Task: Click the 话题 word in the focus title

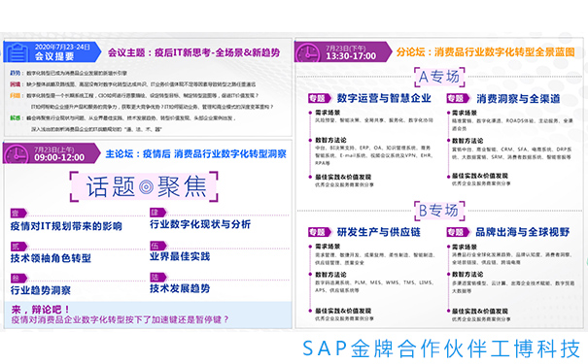Action: click(x=111, y=186)
